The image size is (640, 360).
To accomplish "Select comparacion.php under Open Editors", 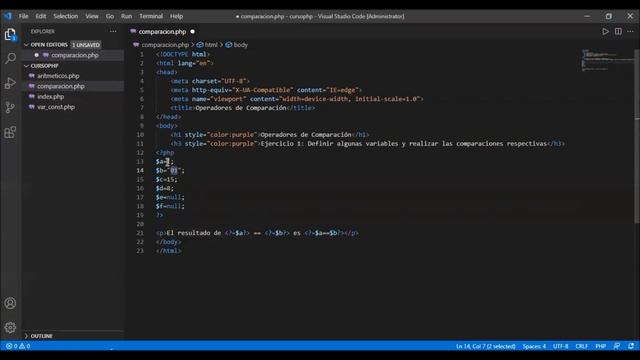I will click(75, 55).
